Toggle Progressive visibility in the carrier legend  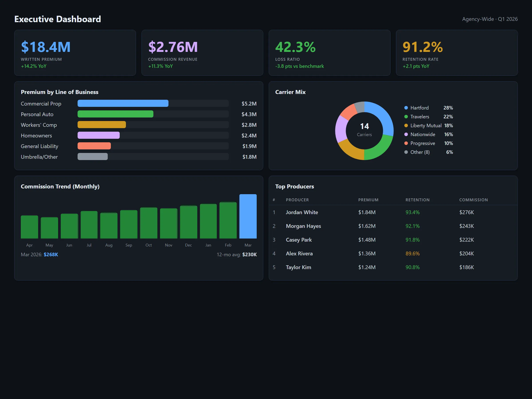422,143
